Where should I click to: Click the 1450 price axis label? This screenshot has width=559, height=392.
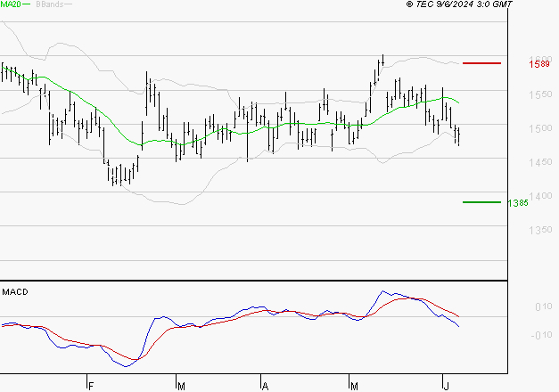[540, 162]
